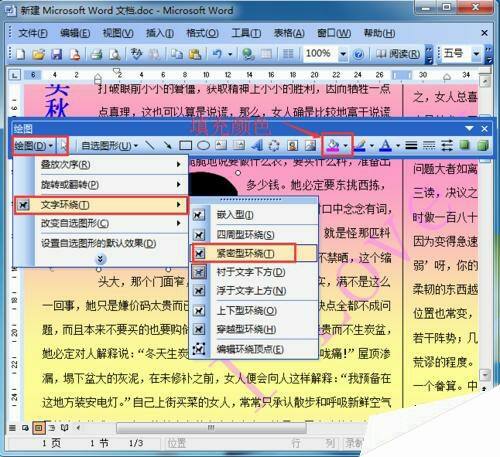Open the 格式(O) menu
The height and width of the screenshot is (457, 500).
[202, 33]
